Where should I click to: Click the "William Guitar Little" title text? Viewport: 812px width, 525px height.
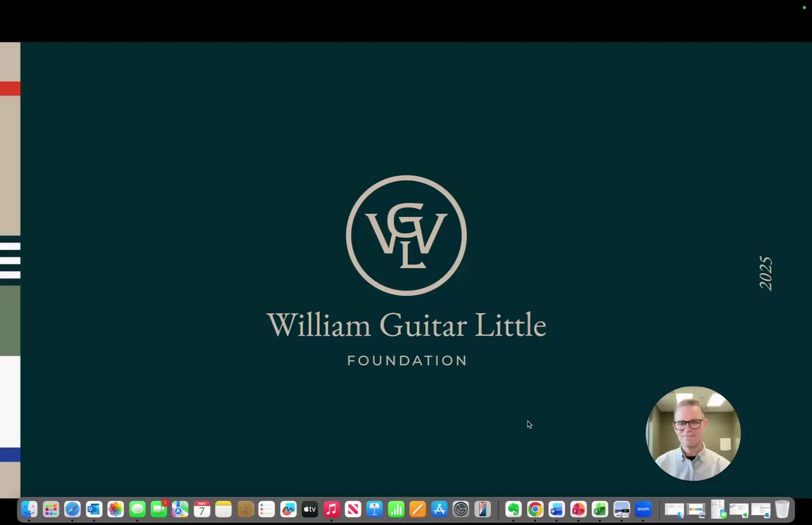tap(406, 325)
